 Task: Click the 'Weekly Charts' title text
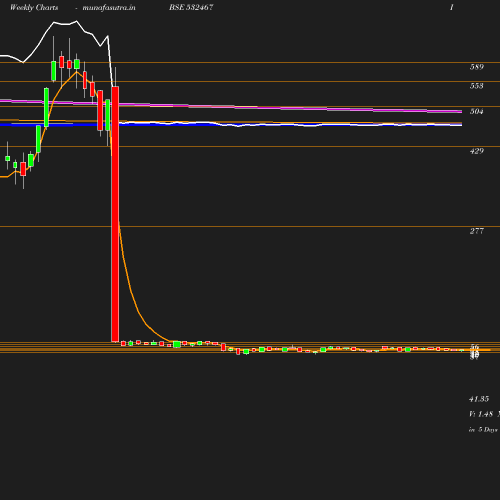pos(34,7)
